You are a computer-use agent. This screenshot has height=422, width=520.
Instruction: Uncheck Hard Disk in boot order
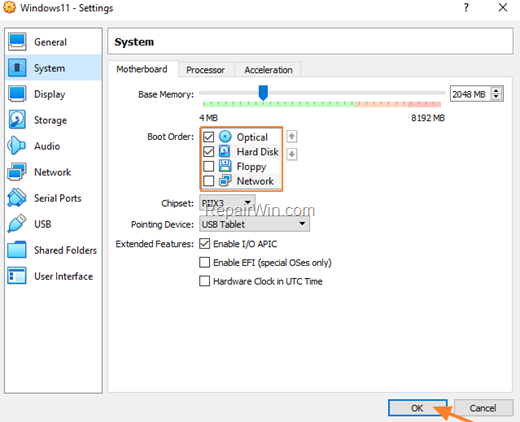click(x=209, y=152)
